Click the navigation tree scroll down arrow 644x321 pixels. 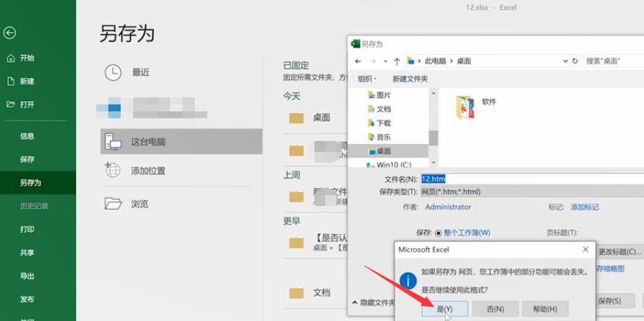point(434,163)
